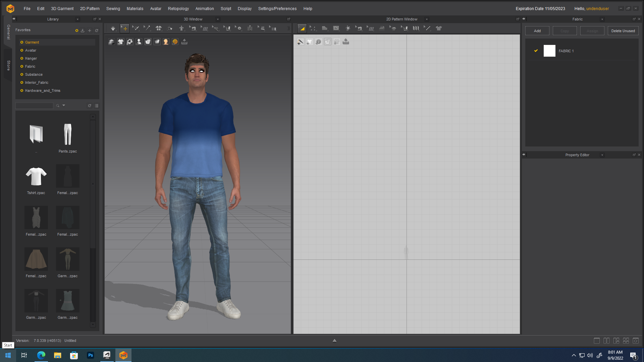Open the Materials menu
The image size is (644, 362).
coord(135,9)
